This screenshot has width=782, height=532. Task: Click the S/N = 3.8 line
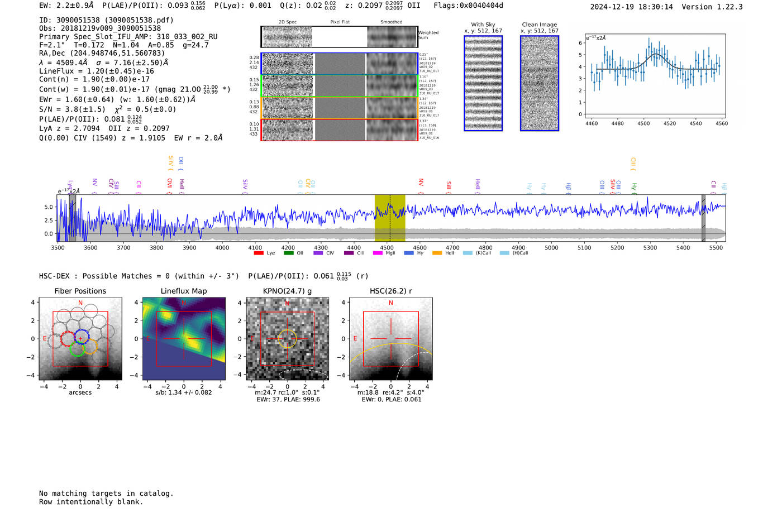point(108,109)
